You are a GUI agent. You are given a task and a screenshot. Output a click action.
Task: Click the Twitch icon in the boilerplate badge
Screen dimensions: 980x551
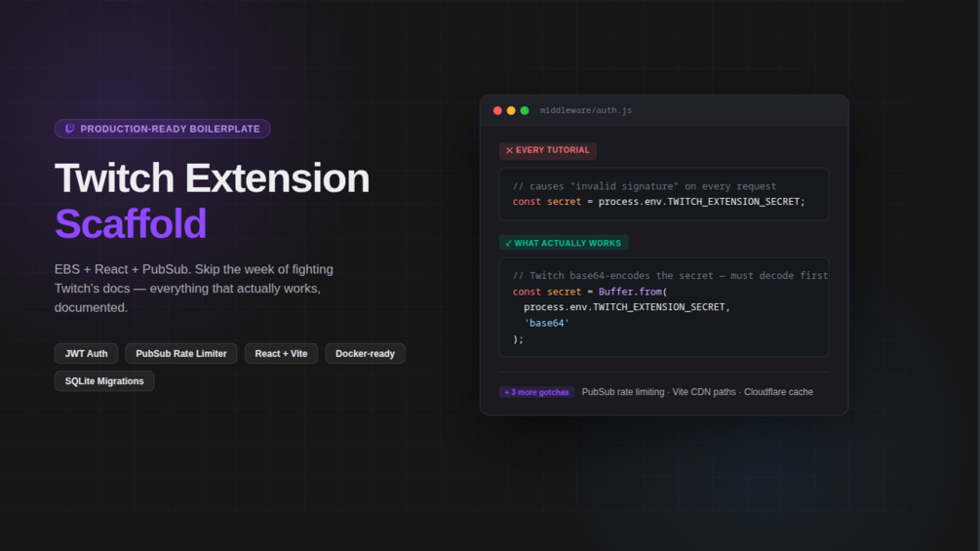click(70, 129)
